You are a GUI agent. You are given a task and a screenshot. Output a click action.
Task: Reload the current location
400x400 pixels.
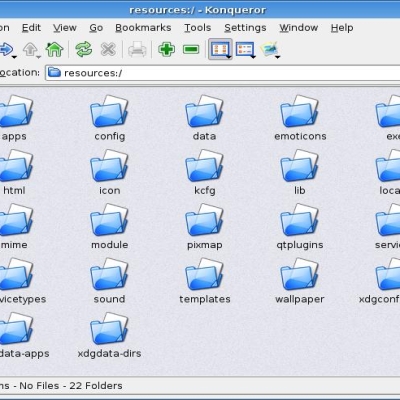click(83, 49)
